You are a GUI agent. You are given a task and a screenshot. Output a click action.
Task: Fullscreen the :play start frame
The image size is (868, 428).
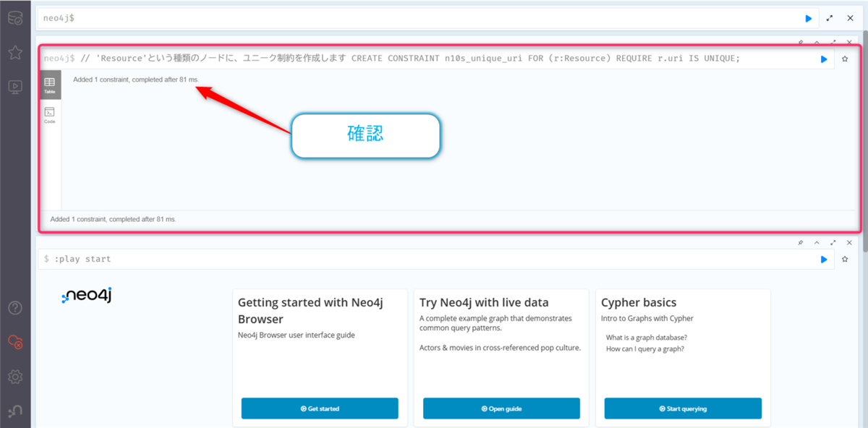point(833,243)
